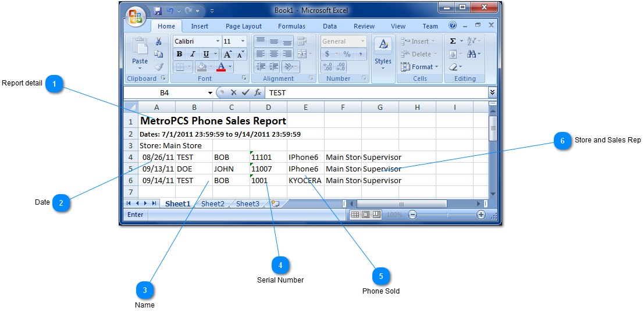Switch to the Insert ribbon tab

coord(200,26)
